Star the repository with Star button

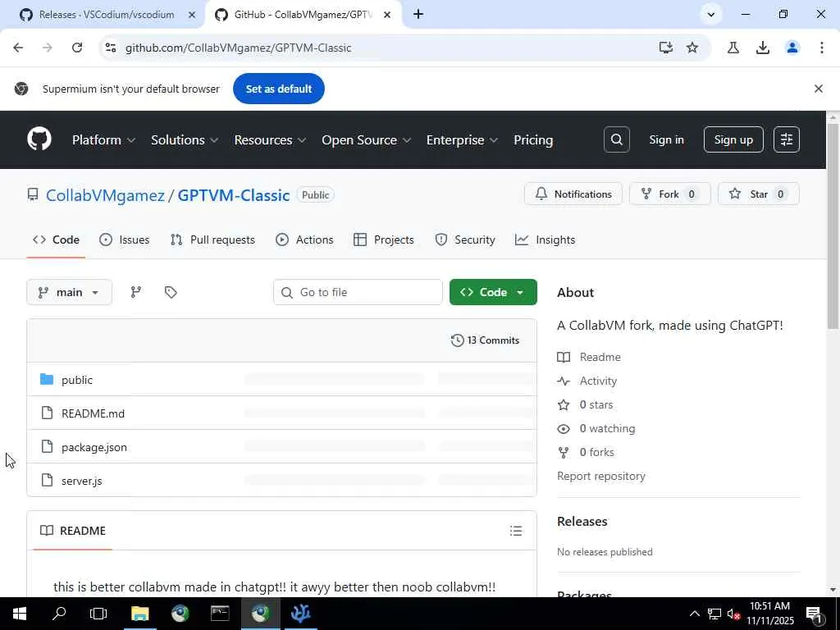[x=758, y=194]
